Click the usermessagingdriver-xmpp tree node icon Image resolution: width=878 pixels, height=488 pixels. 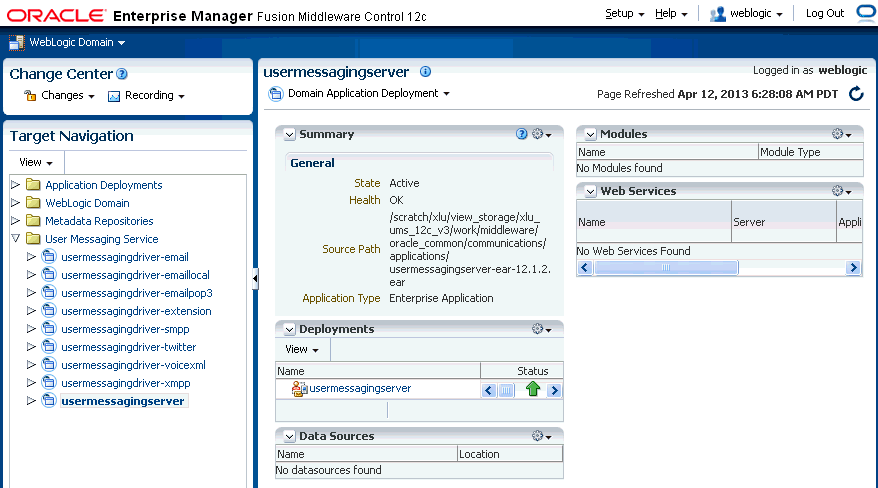pyautogui.click(x=49, y=383)
